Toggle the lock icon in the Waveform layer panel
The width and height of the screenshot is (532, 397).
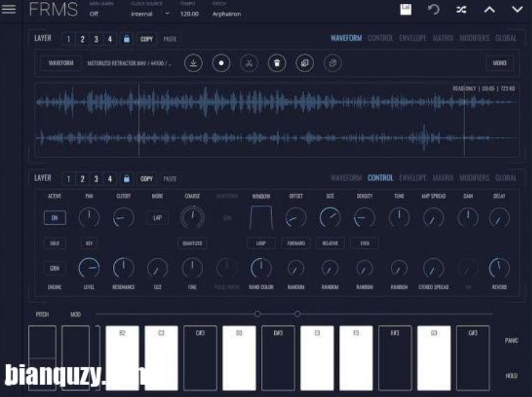tap(127, 39)
